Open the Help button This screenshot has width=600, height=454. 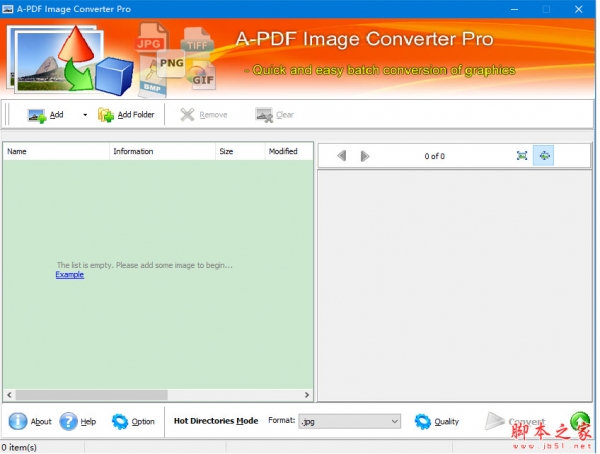click(78, 421)
